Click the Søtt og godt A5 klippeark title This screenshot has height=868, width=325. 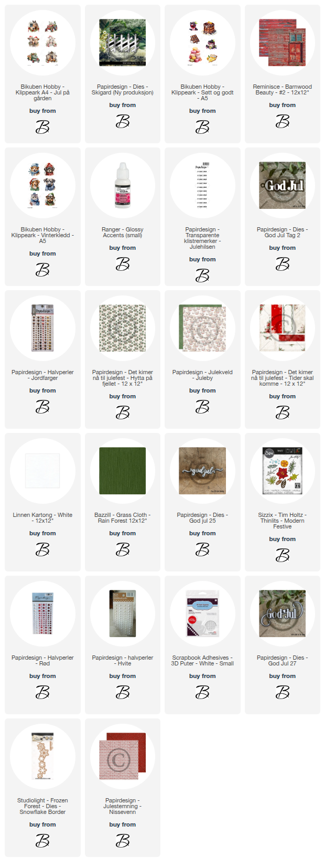202,92
